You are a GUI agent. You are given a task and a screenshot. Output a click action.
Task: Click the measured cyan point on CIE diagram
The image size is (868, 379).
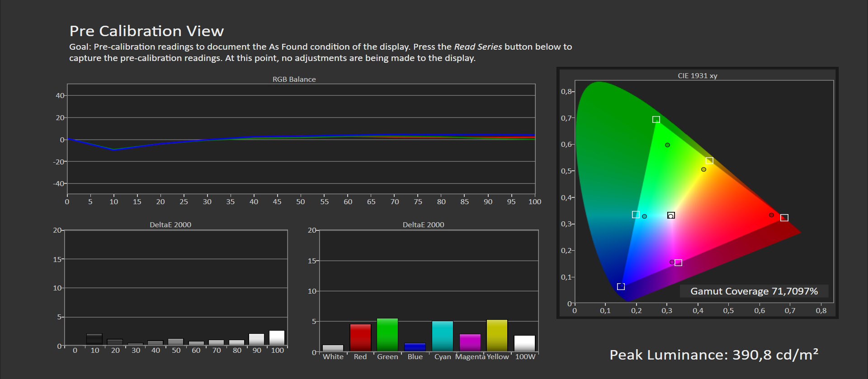click(644, 216)
